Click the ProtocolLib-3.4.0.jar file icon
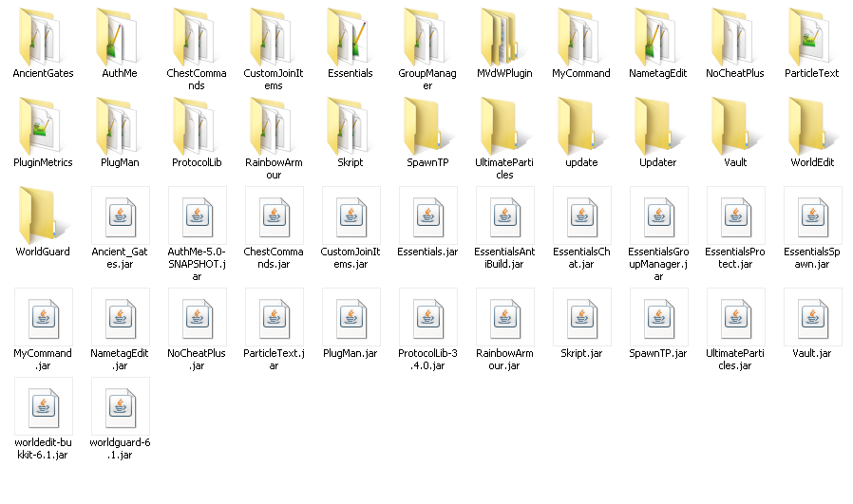853x504 pixels. [428, 318]
